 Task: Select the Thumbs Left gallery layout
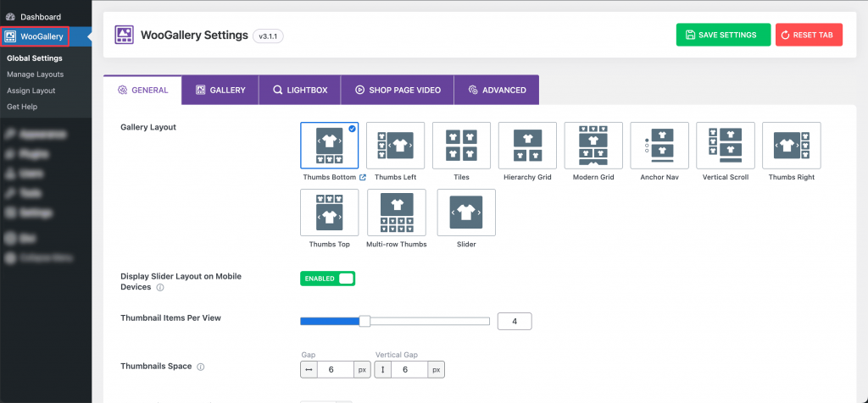395,146
